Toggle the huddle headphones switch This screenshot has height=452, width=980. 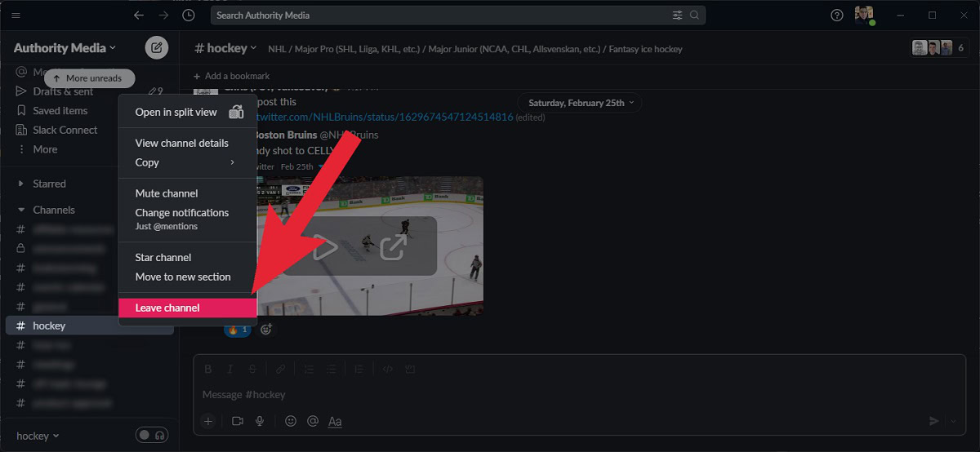[152, 435]
